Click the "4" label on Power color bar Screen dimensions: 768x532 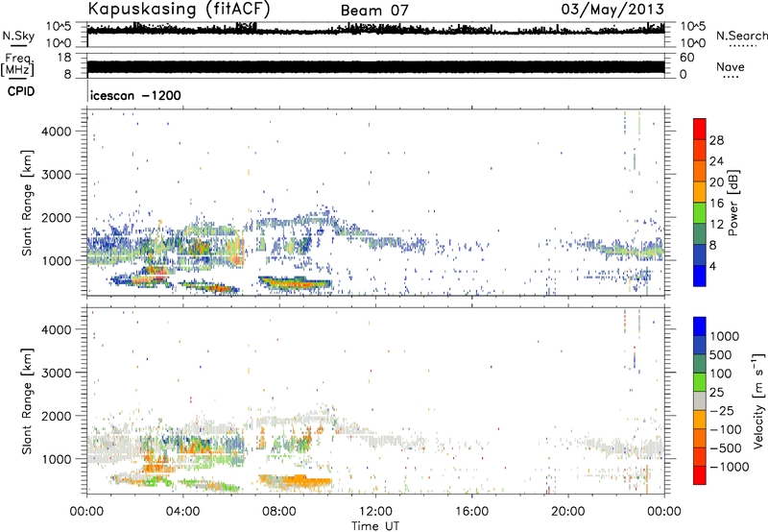(713, 267)
